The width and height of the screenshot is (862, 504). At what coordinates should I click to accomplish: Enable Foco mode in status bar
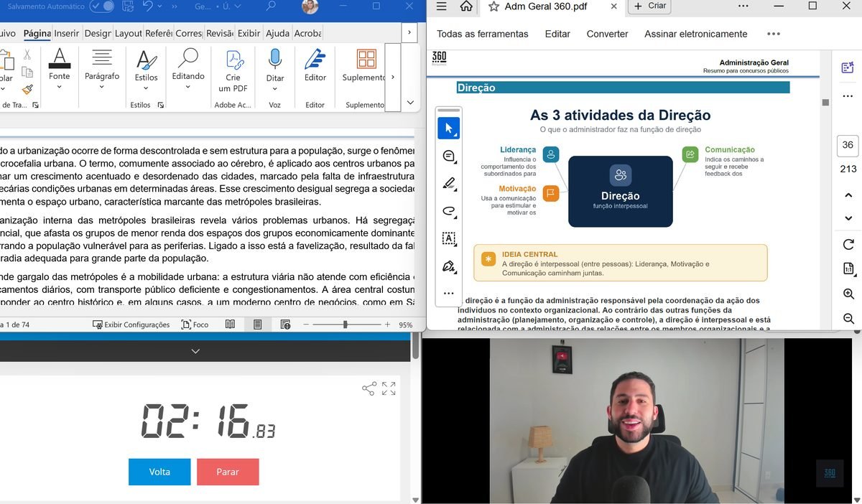point(195,325)
